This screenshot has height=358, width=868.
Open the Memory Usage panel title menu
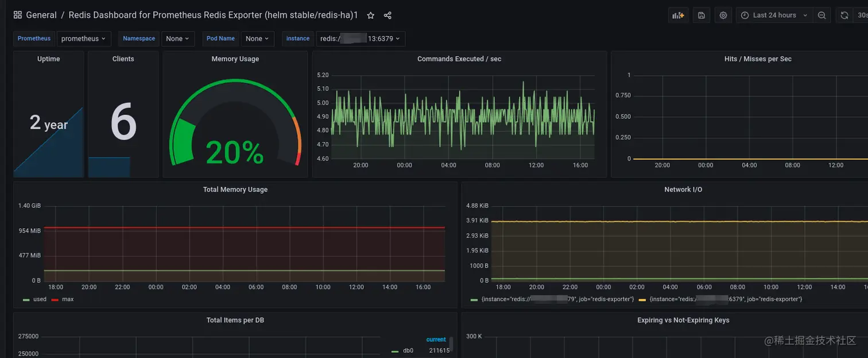coord(235,59)
